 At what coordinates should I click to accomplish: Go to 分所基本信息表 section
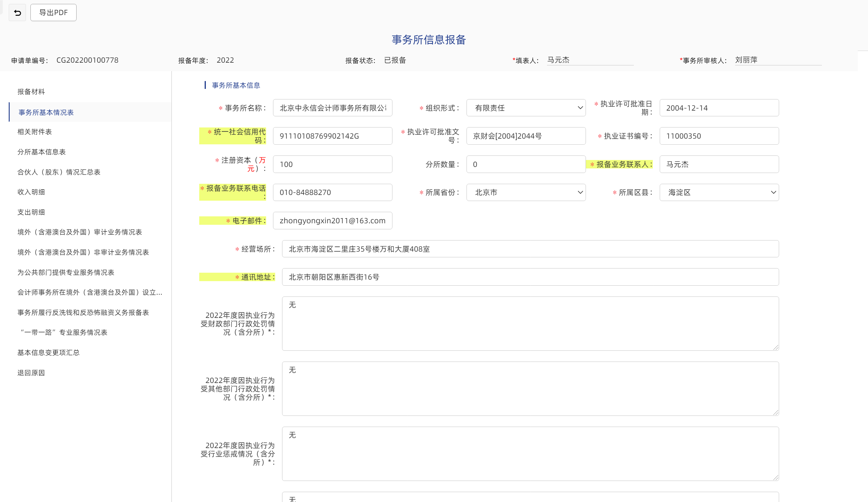(41, 152)
